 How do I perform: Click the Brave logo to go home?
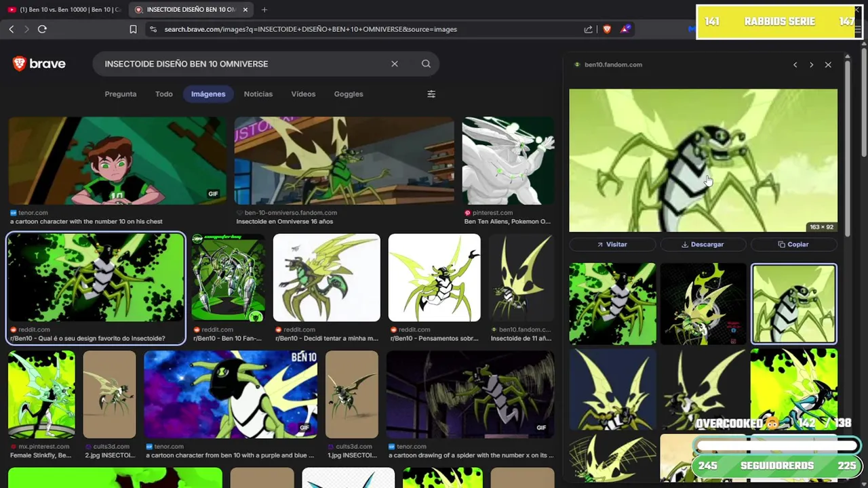(39, 64)
